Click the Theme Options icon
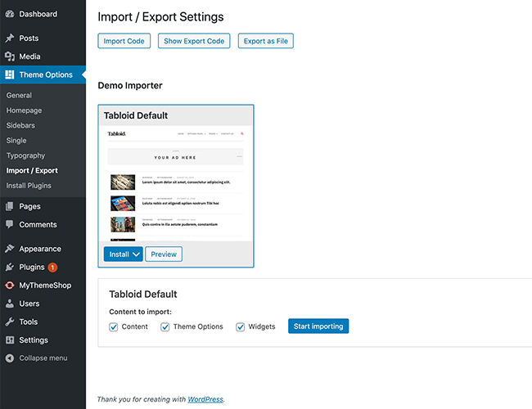The width and height of the screenshot is (532, 409). click(x=10, y=74)
